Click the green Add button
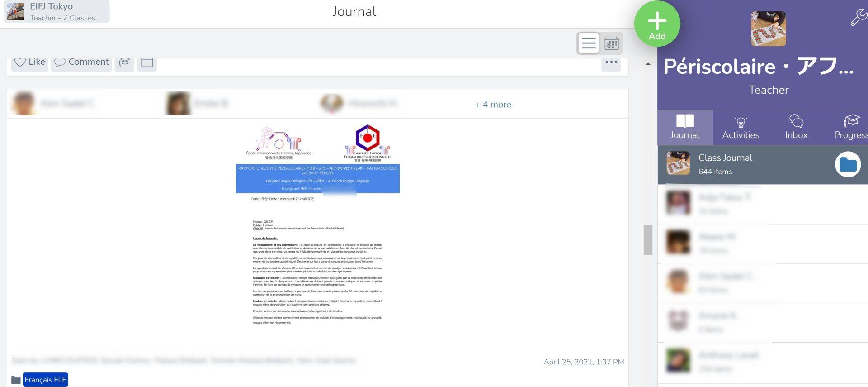Image resolution: width=868 pixels, height=387 pixels. pyautogui.click(x=657, y=24)
